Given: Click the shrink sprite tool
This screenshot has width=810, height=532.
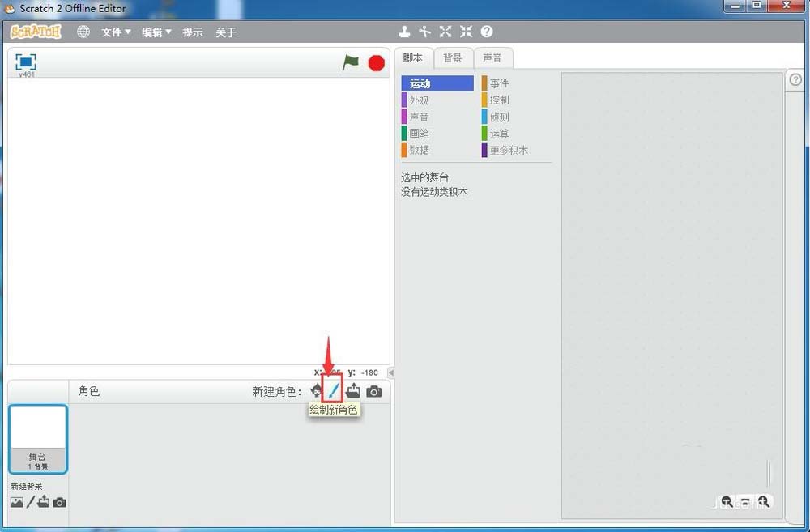Looking at the screenshot, I should [x=466, y=32].
